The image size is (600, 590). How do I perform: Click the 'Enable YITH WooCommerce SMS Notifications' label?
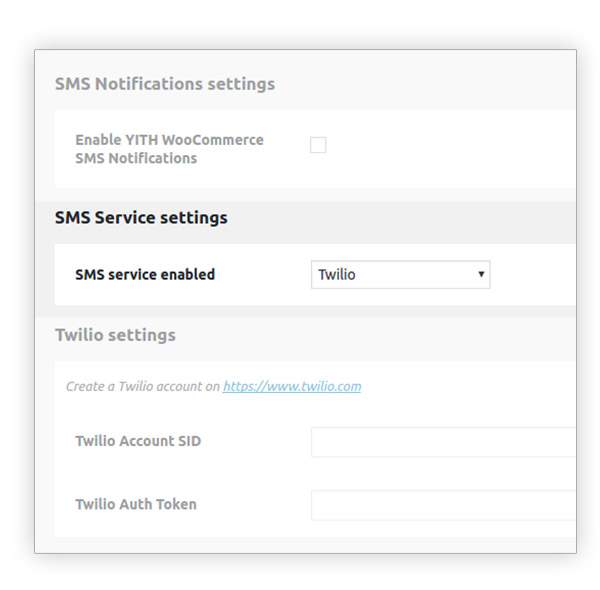click(x=170, y=149)
